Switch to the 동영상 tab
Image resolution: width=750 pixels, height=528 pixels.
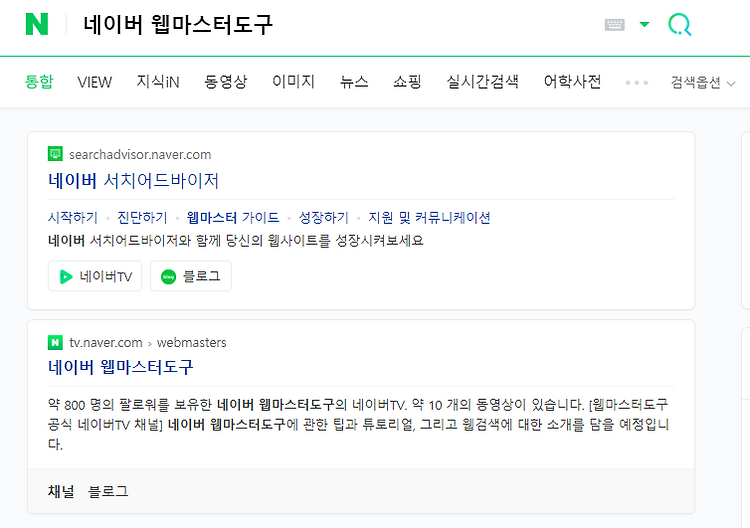226,82
